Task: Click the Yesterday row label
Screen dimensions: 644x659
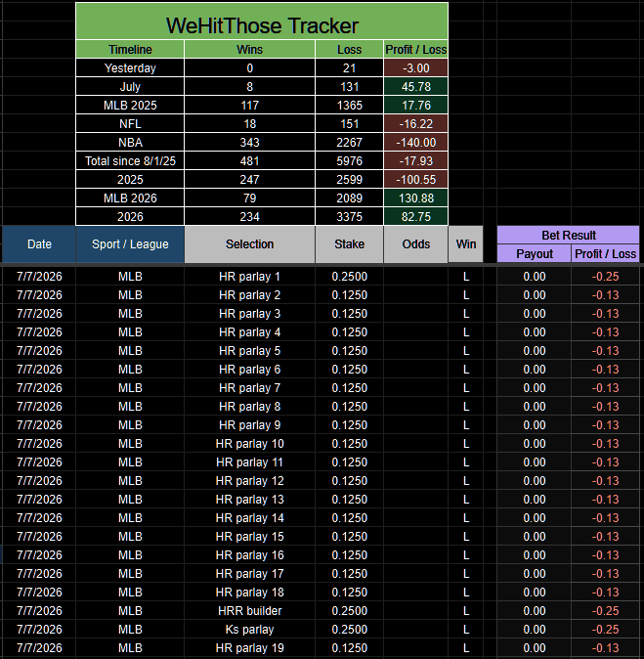Action: [130, 68]
